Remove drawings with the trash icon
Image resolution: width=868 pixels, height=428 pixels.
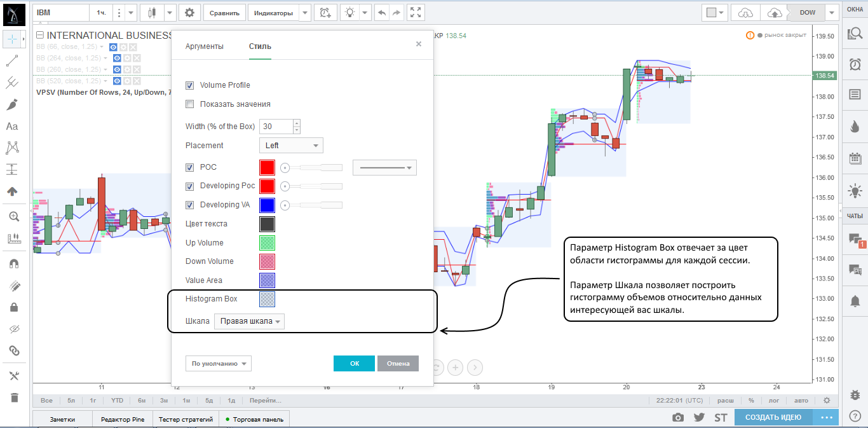(x=14, y=397)
